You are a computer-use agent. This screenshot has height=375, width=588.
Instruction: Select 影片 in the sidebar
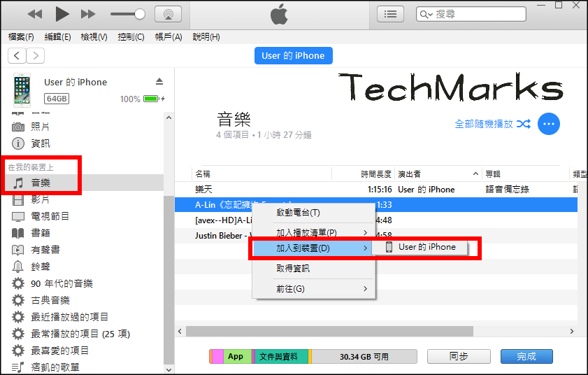pos(40,199)
